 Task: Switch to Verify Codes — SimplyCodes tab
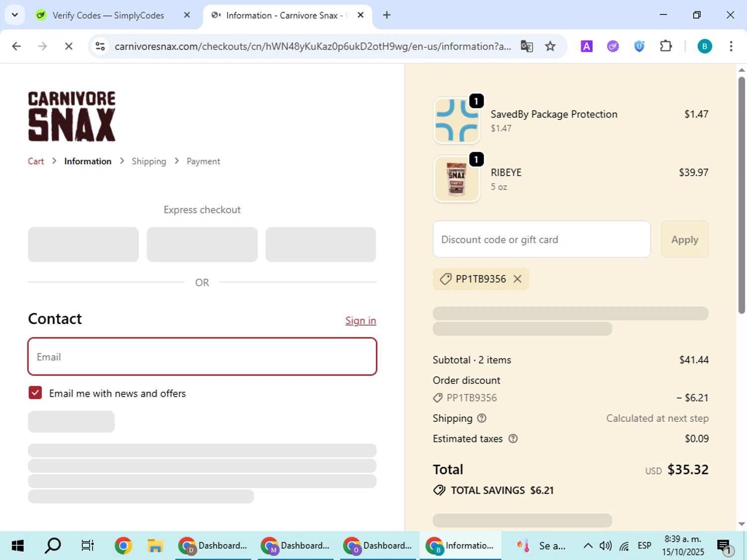click(108, 15)
